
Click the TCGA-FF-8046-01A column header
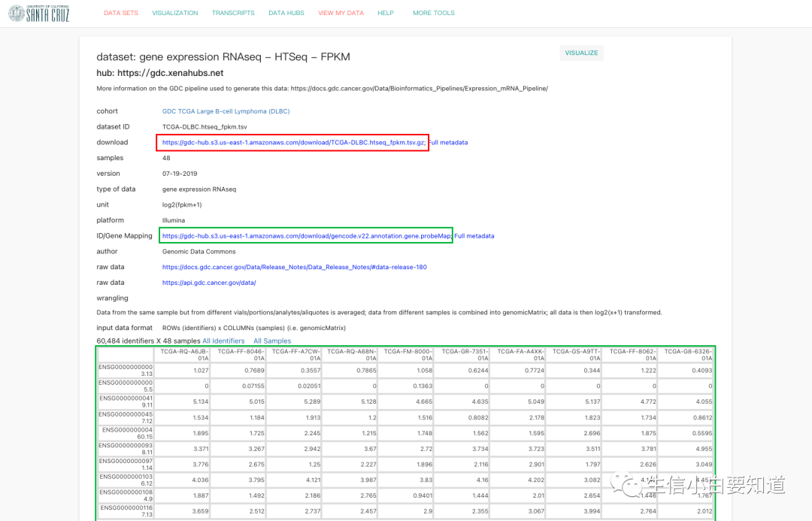click(238, 355)
